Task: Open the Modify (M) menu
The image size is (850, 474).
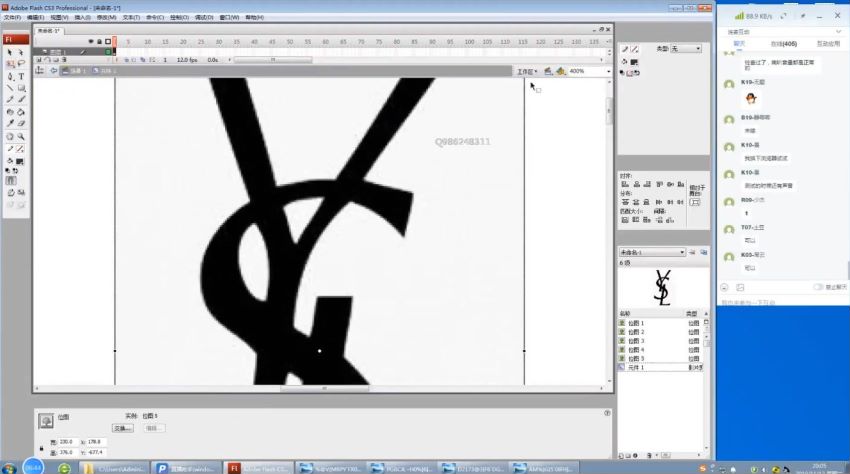Action: click(106, 17)
